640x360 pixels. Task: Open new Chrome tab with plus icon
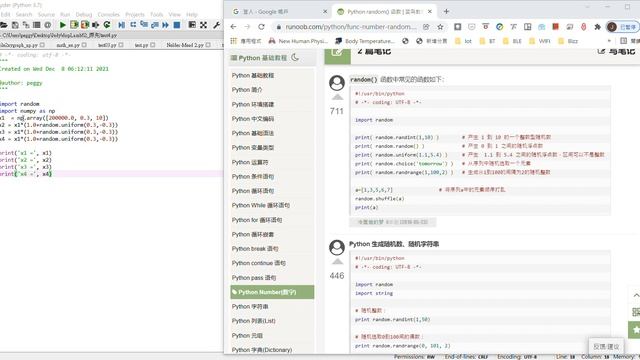click(446, 11)
